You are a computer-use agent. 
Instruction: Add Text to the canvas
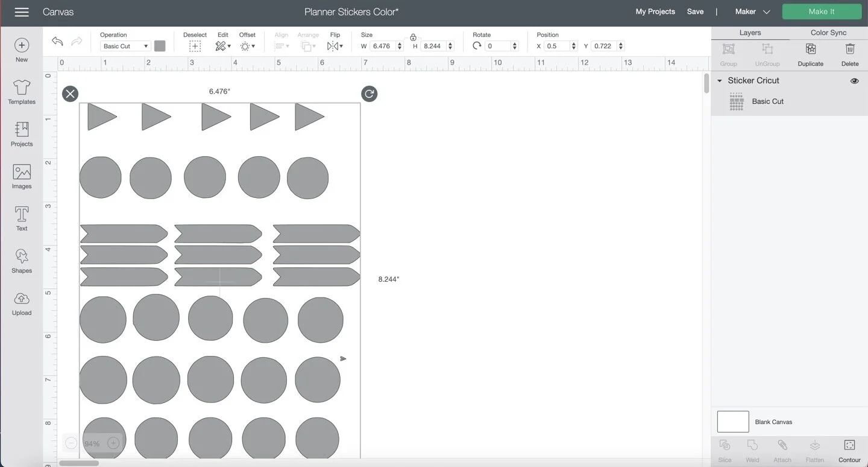click(22, 219)
